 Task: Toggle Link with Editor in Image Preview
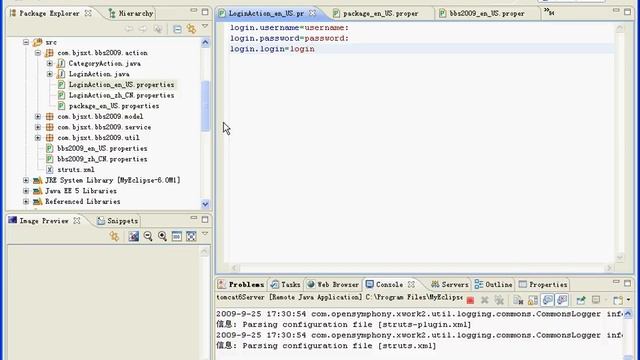[114, 236]
